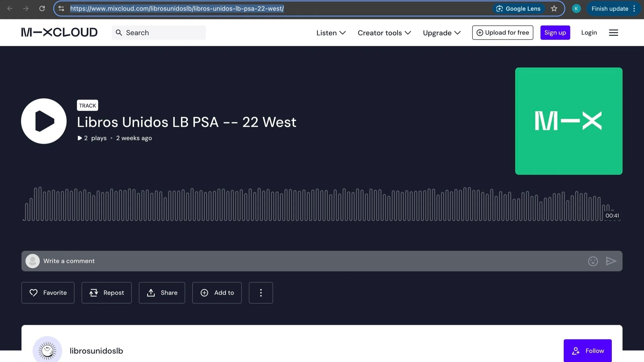
Task: Toggle Favorite for this track
Action: (x=48, y=293)
